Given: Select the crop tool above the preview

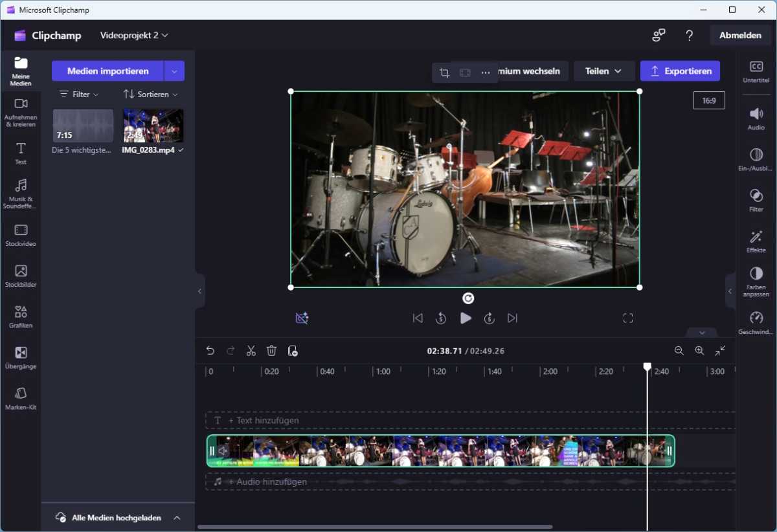Looking at the screenshot, I should click(x=444, y=72).
